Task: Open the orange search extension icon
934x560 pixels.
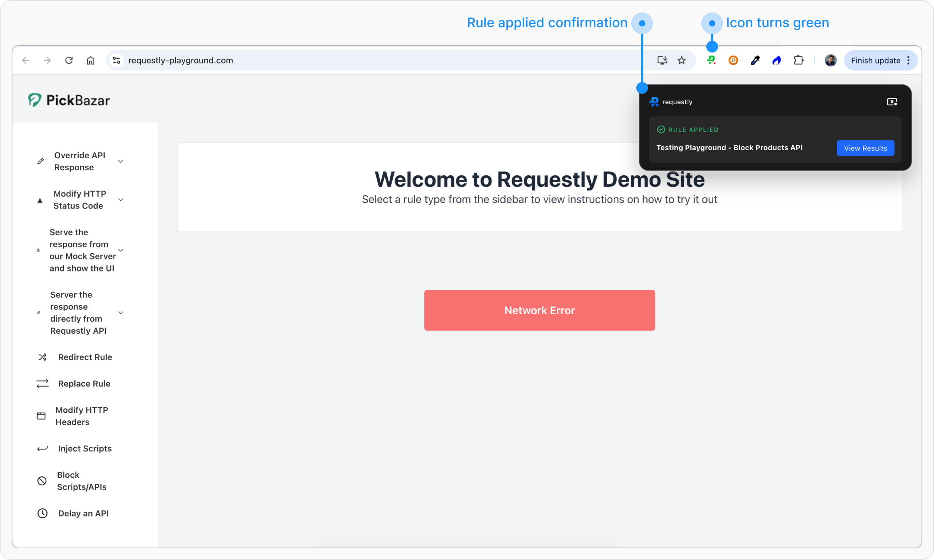Action: tap(733, 60)
